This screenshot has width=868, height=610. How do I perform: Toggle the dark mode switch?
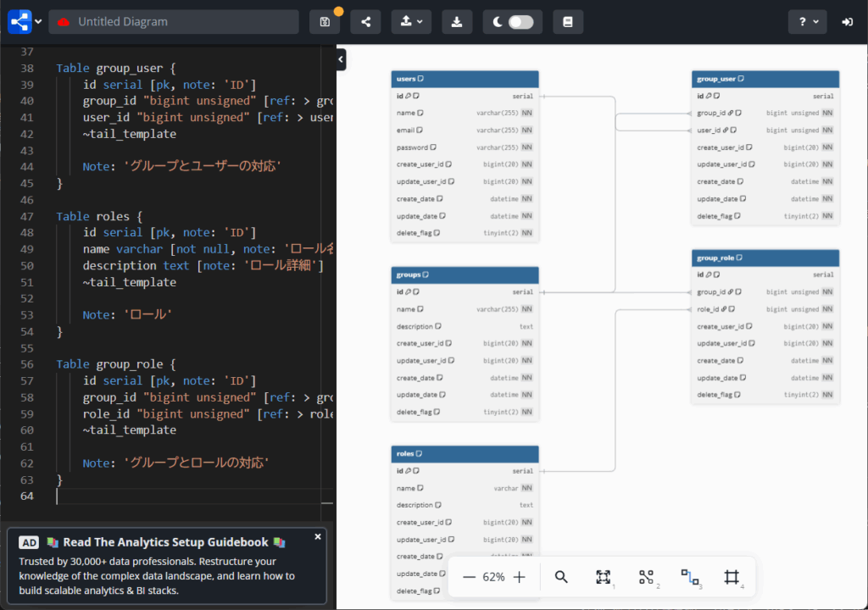tap(520, 22)
